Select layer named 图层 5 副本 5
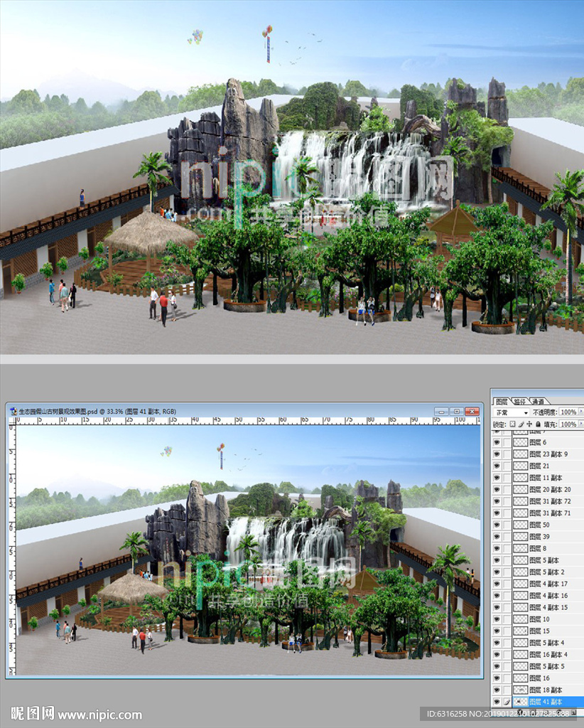Viewport: 584px width, 728px height. [547, 666]
